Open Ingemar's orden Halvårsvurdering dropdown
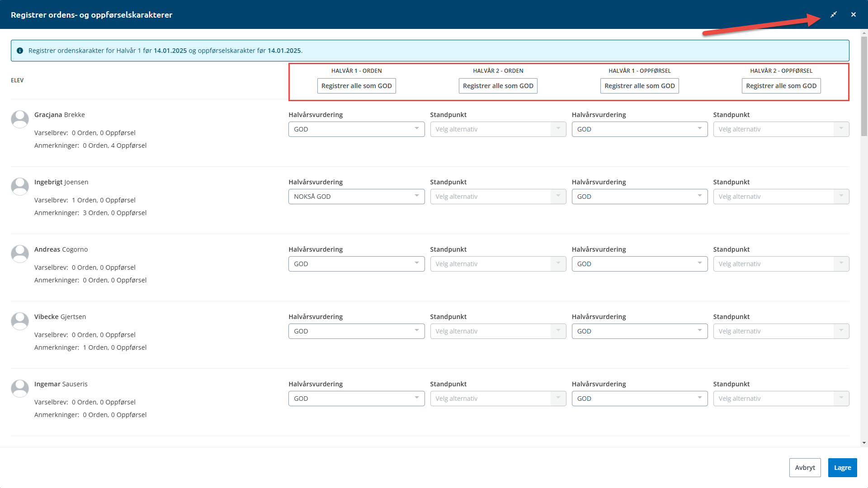The image size is (868, 488). pos(356,399)
